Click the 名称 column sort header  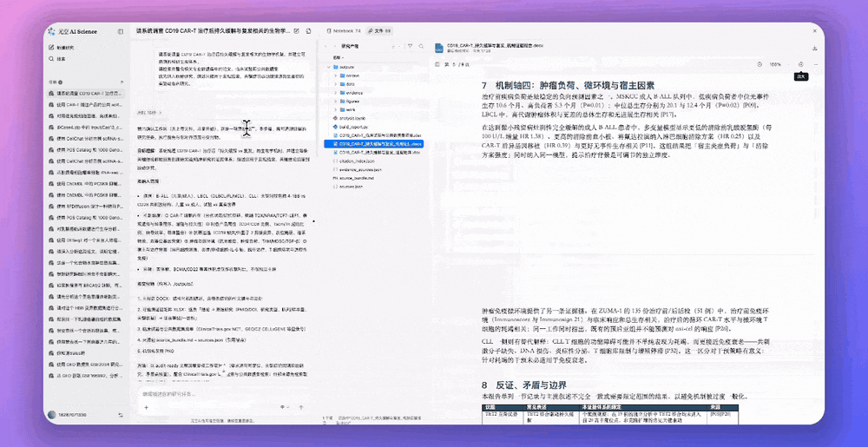337,57
